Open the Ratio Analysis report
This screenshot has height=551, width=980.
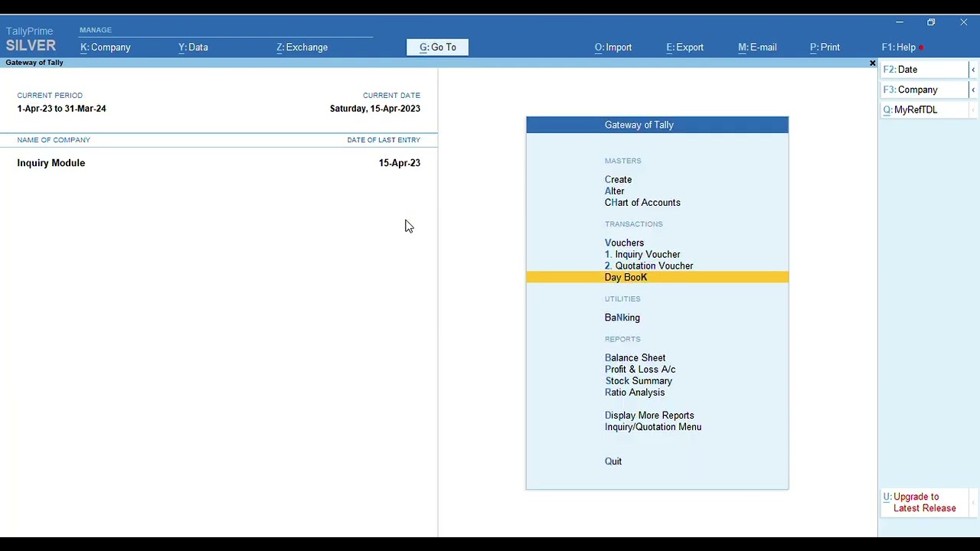pos(635,392)
